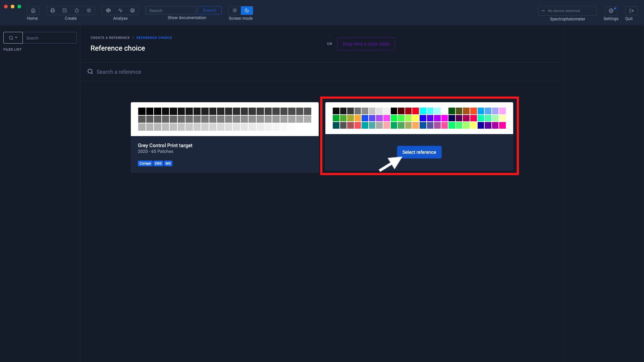
Task: Click the D65 tag
Action: 158,164
